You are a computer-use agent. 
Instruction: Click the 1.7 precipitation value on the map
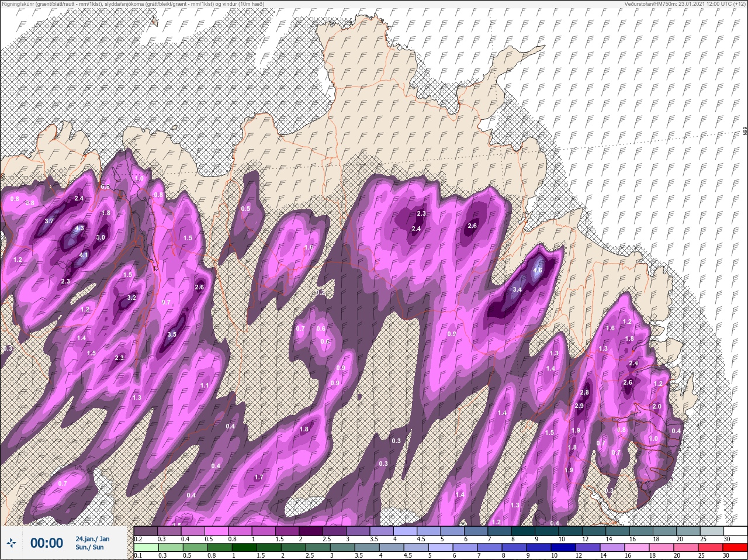pos(259,477)
